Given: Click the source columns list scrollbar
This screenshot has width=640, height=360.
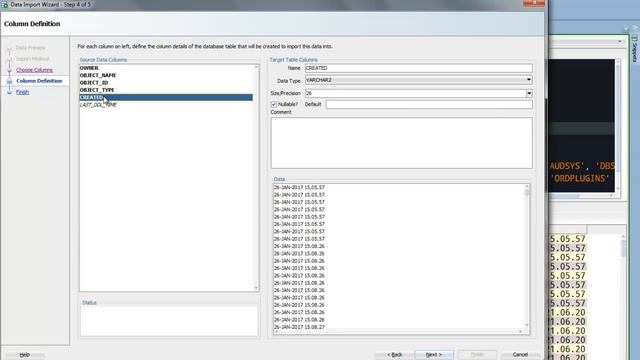Looking at the screenshot, I should pyautogui.click(x=256, y=177).
